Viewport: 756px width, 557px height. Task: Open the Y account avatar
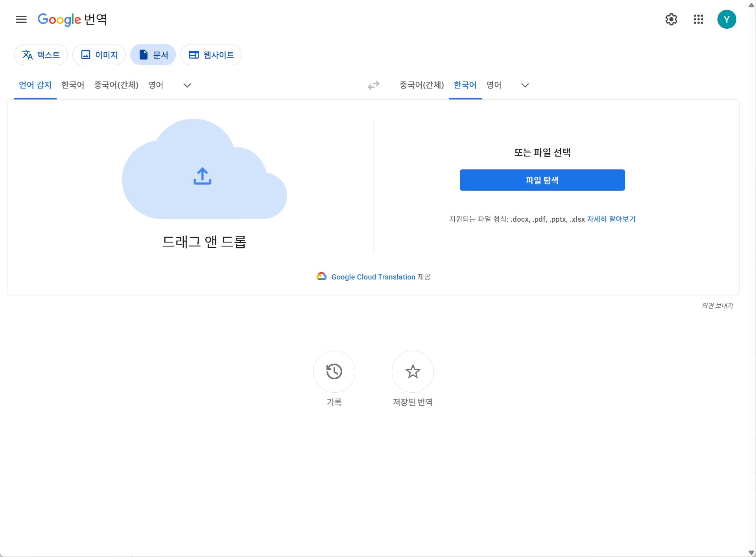[x=727, y=19]
